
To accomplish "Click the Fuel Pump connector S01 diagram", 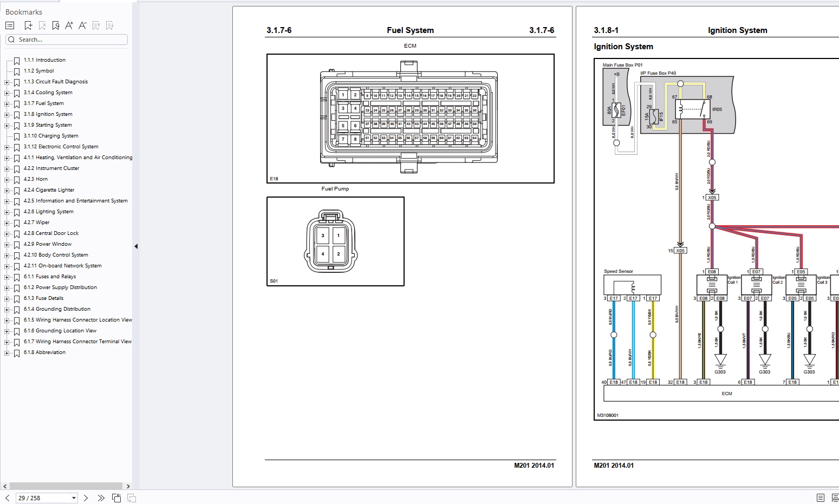I will pyautogui.click(x=335, y=241).
